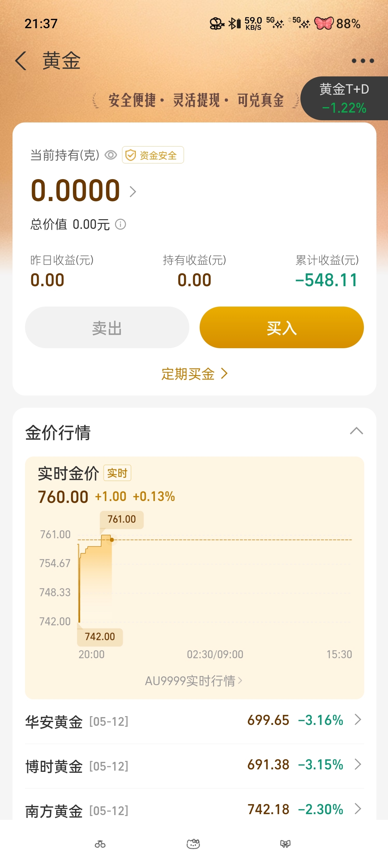Tap the bow recents navigation icon
This screenshot has height=868, width=388.
(x=285, y=844)
